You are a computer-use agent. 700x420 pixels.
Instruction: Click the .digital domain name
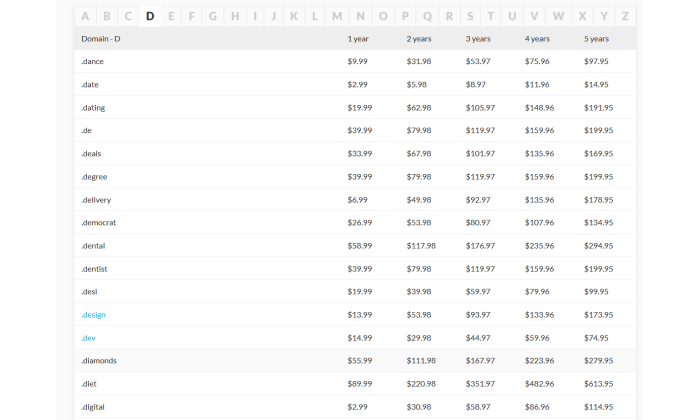[93, 407]
